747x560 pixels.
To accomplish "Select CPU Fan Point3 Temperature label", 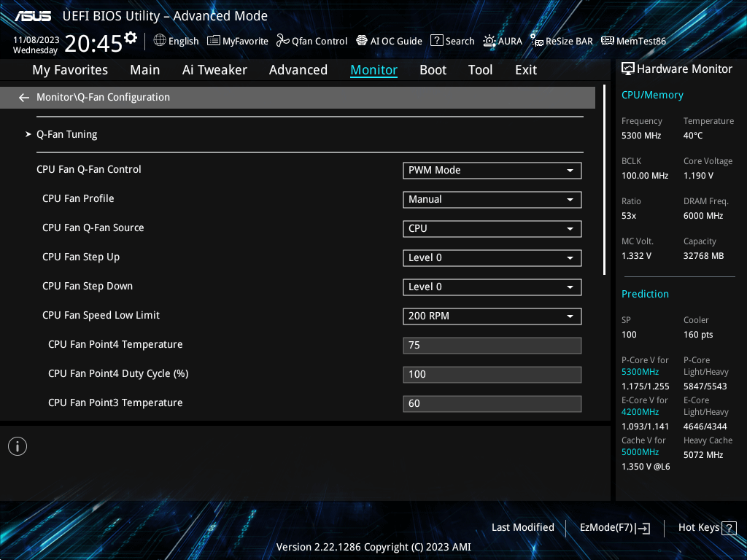I will tap(115, 402).
